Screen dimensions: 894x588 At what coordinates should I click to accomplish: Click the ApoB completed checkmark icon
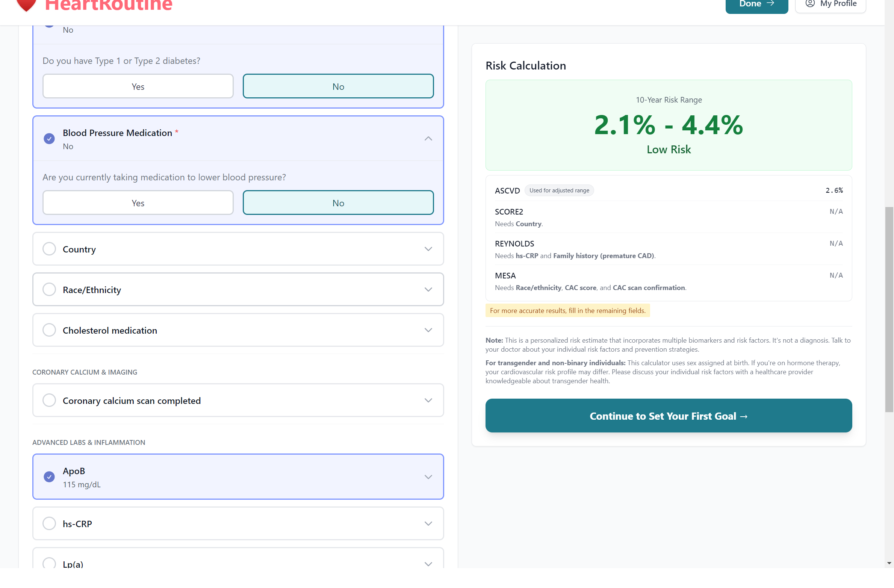[x=49, y=477]
